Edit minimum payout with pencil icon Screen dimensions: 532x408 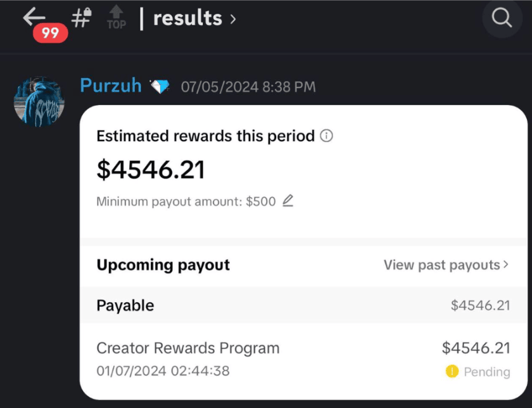pyautogui.click(x=288, y=201)
